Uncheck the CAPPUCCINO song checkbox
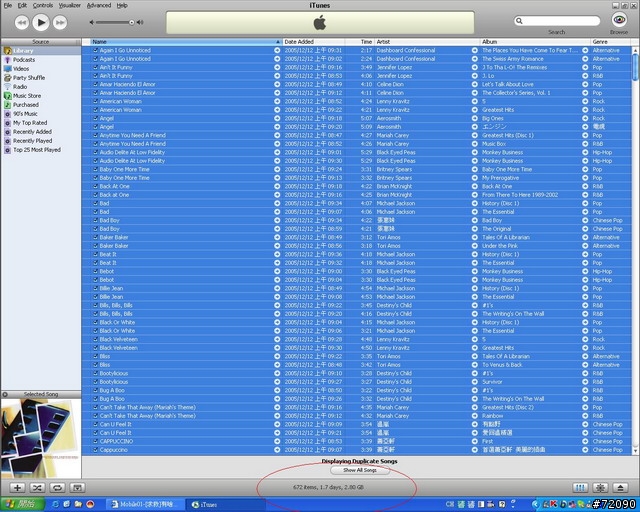 96,441
